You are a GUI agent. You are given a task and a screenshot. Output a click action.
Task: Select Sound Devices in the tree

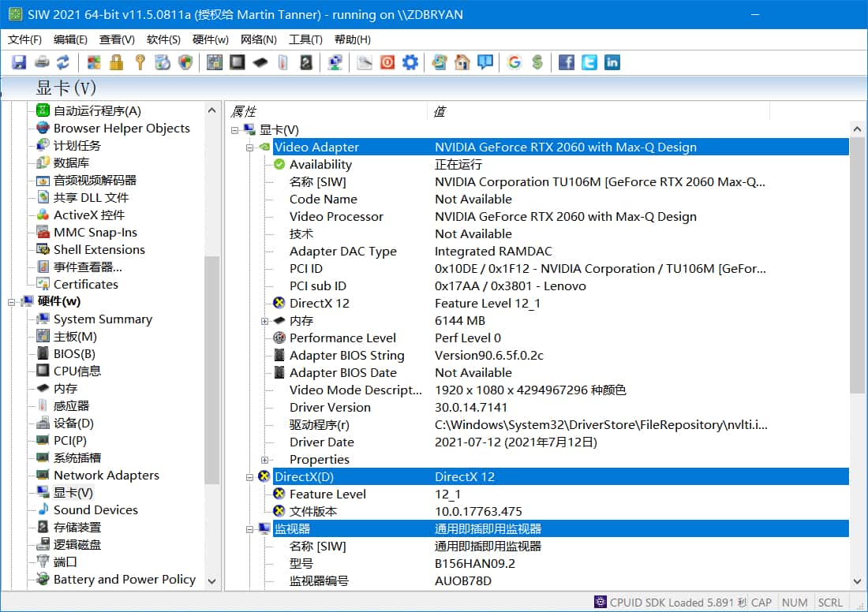click(95, 509)
